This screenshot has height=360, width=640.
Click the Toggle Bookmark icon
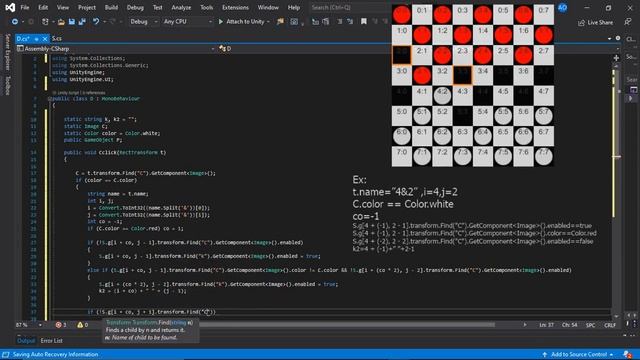364,22
